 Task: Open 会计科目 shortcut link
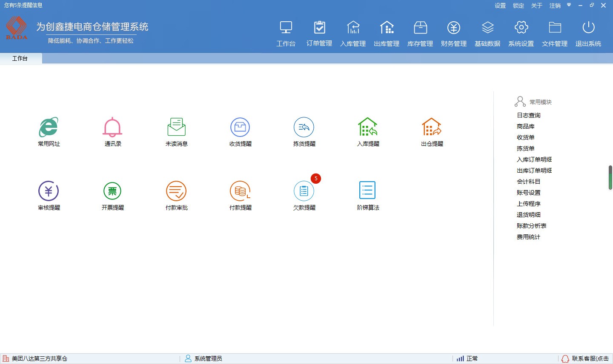529,182
